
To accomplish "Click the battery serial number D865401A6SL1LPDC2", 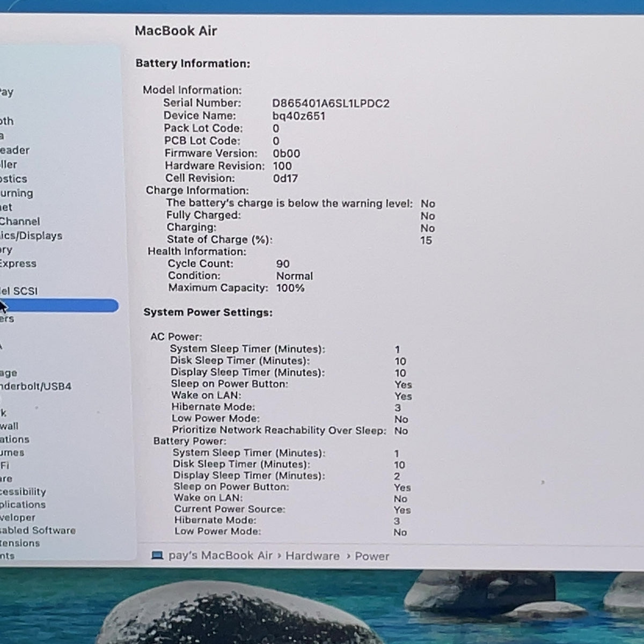I will (x=331, y=104).
